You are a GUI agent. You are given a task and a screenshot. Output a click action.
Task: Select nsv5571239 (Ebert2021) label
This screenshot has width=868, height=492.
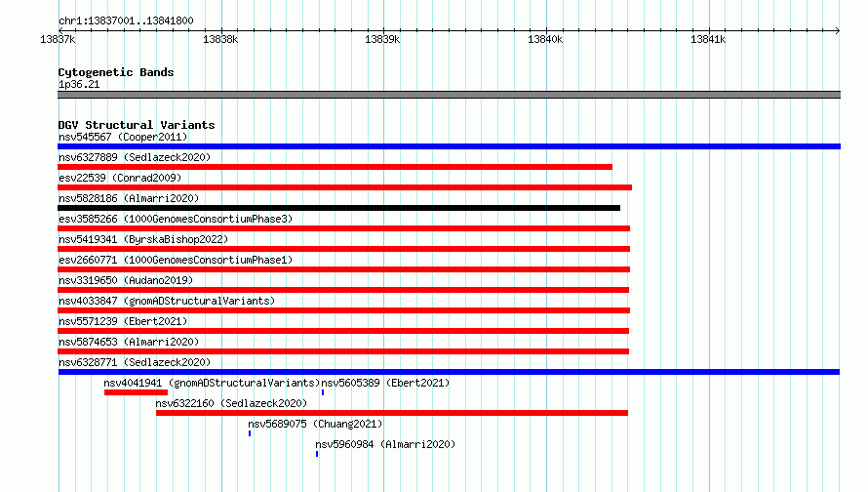coord(123,321)
